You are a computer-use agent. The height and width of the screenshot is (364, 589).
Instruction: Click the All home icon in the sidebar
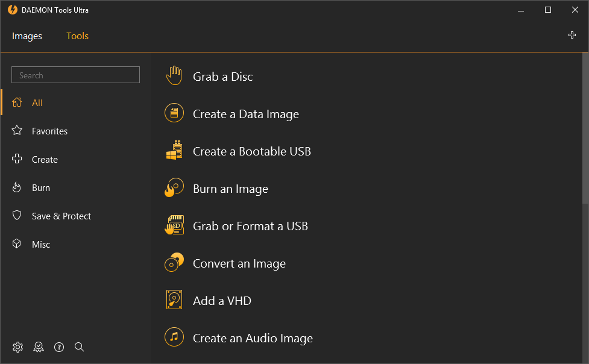pyautogui.click(x=17, y=102)
